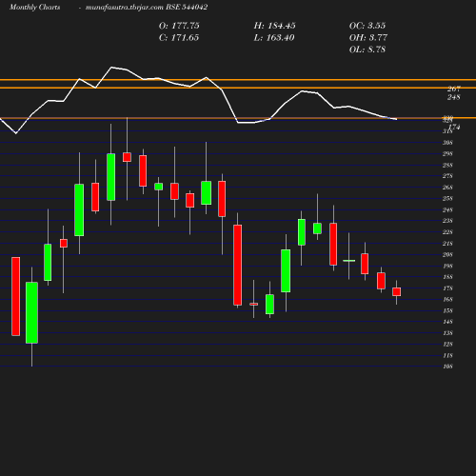Click the price axis label '258'
This screenshot has height=476, width=476.
pos(447,199)
